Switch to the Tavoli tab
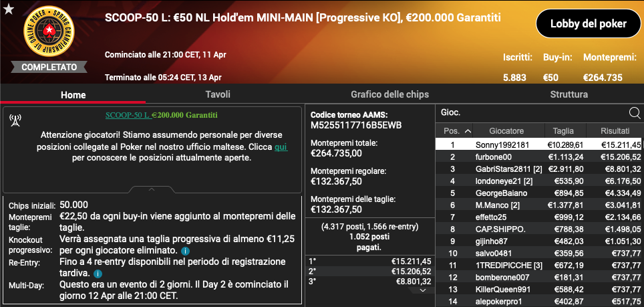Viewport: 644px width, 307px height. [218, 94]
